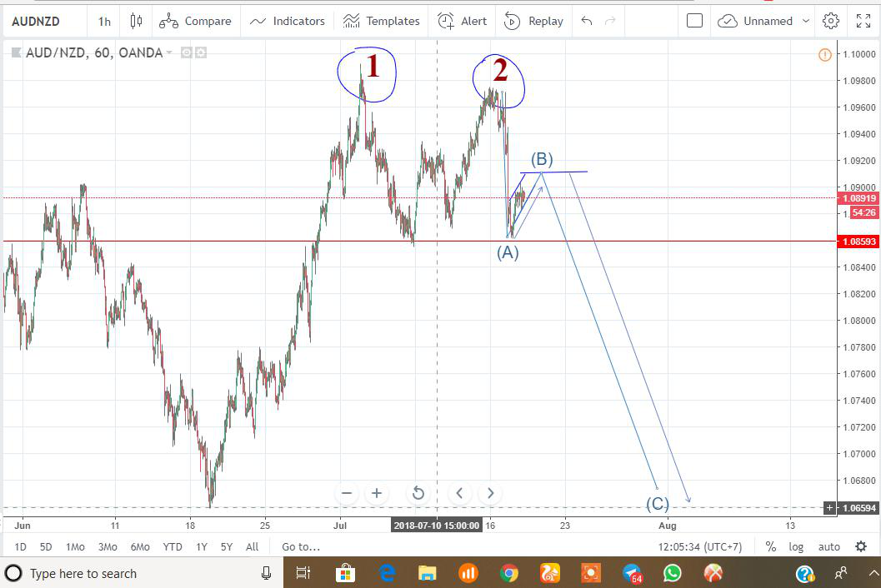Click the help question mark tray icon
Image resolution: width=881 pixels, height=588 pixels.
pyautogui.click(x=805, y=573)
